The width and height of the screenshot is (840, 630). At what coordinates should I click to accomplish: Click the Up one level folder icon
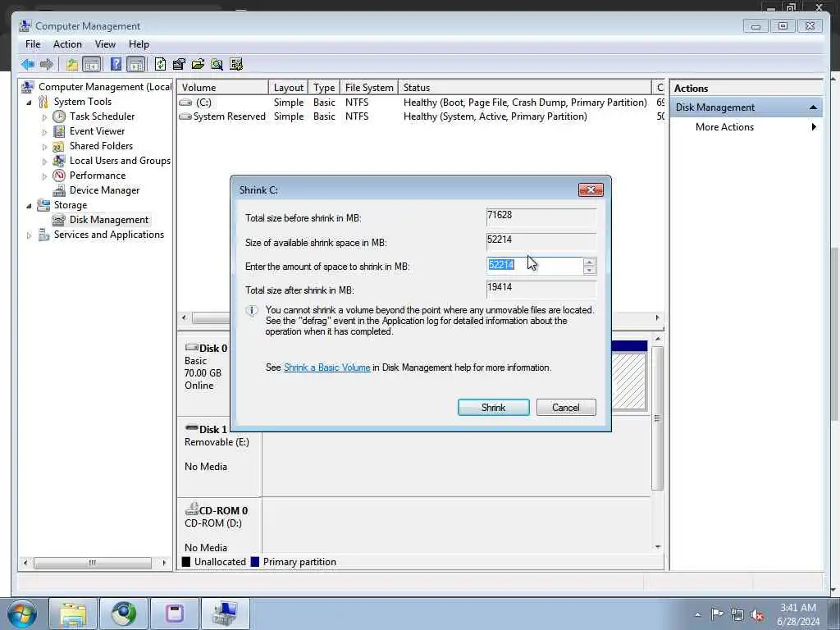72,65
